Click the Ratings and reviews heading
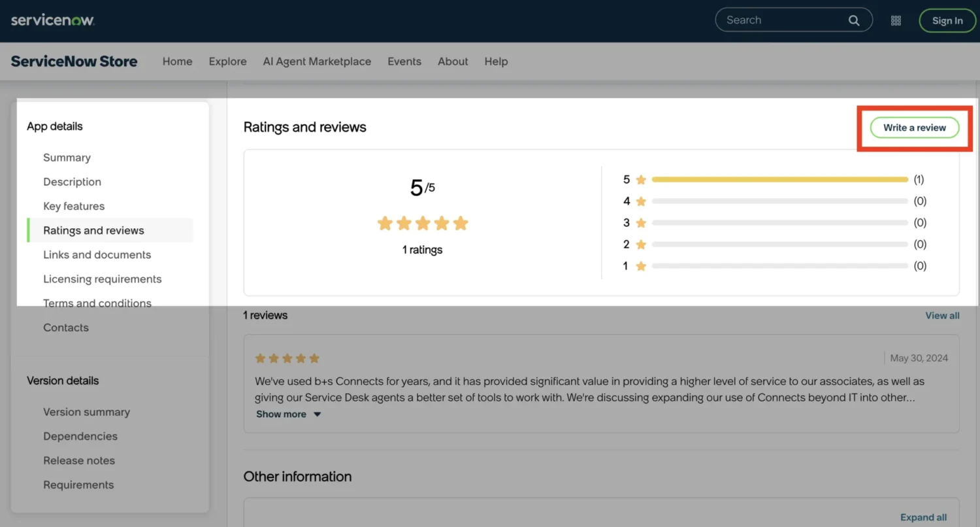The width and height of the screenshot is (980, 527). click(x=304, y=127)
